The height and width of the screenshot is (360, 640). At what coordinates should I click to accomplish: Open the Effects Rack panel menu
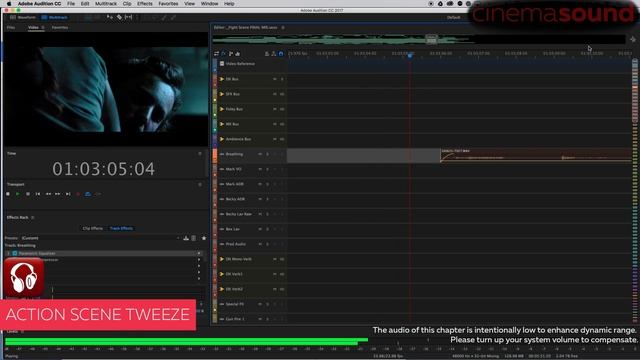tap(33, 218)
